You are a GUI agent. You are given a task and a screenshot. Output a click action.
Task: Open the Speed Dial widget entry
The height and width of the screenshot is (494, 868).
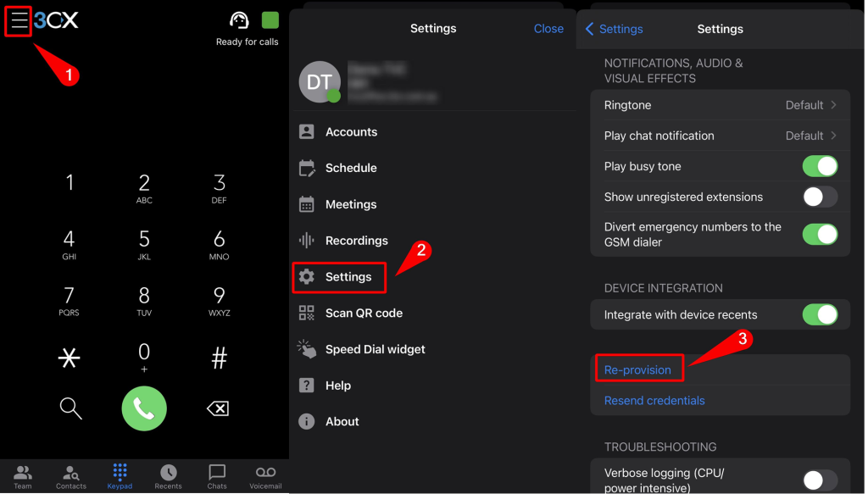click(375, 349)
